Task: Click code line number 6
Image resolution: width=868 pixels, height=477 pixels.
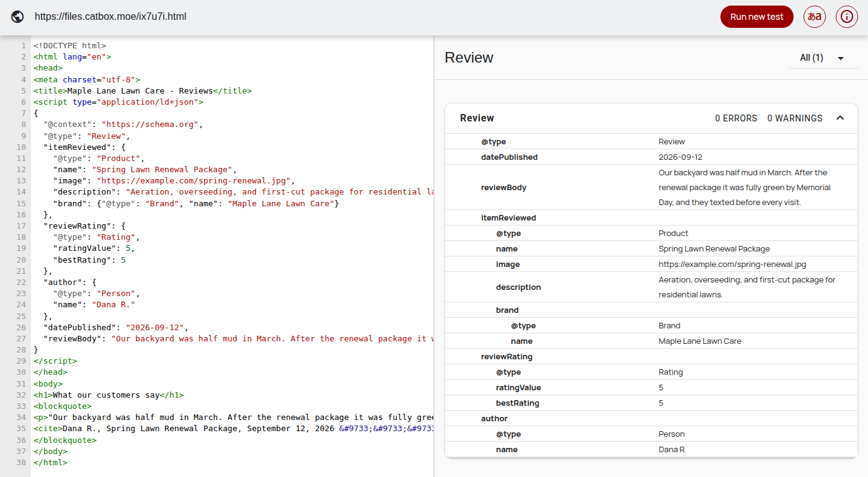Action: pos(24,102)
